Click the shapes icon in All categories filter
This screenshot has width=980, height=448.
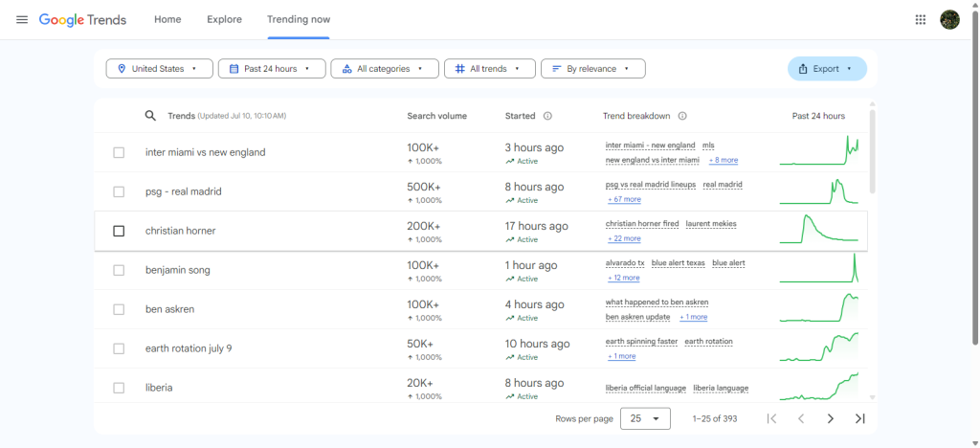point(346,69)
